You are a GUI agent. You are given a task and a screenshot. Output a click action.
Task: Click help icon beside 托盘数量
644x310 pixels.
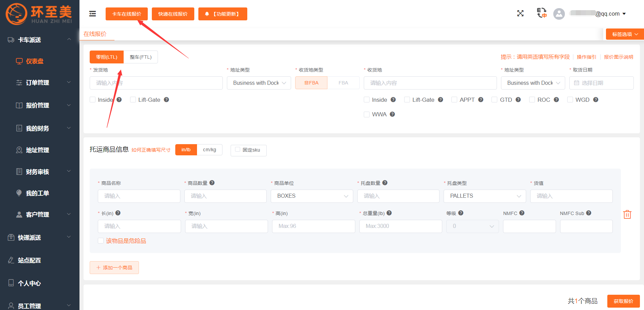tap(385, 183)
